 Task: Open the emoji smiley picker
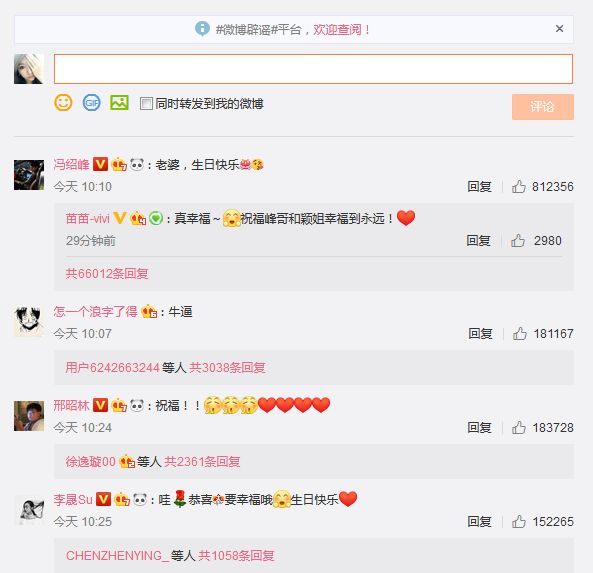click(x=63, y=102)
